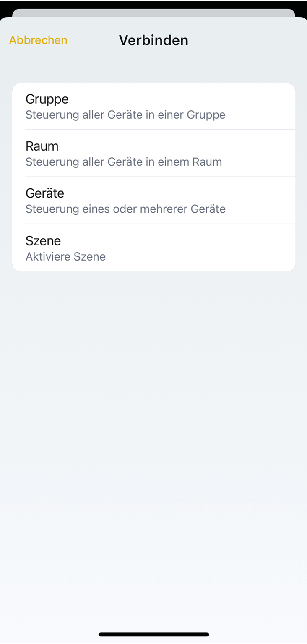Viewport: 307px width, 644px height.
Task: Tap the Abbrechen button
Action: click(38, 40)
